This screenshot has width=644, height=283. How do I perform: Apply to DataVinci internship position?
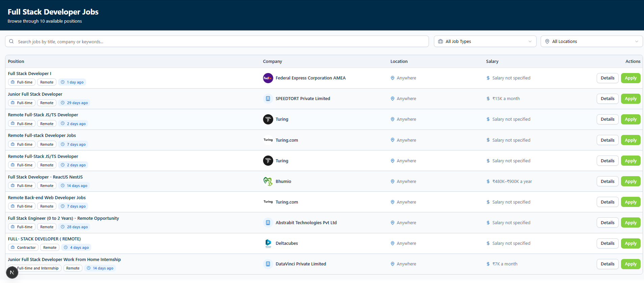pyautogui.click(x=630, y=264)
